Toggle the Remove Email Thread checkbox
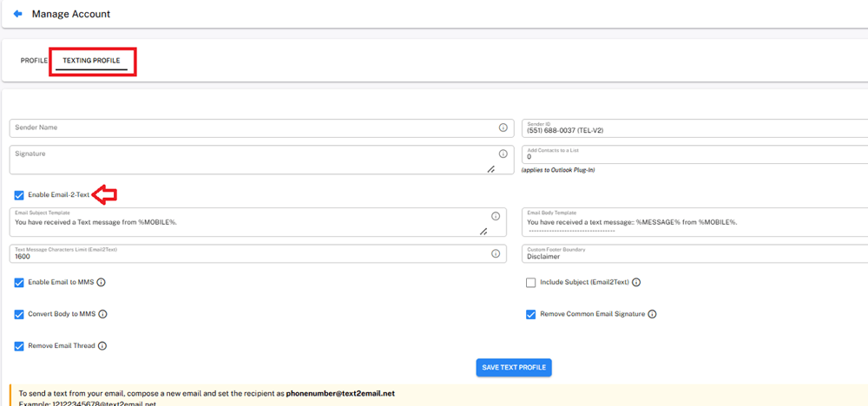Image resolution: width=868 pixels, height=406 pixels. coord(19,346)
